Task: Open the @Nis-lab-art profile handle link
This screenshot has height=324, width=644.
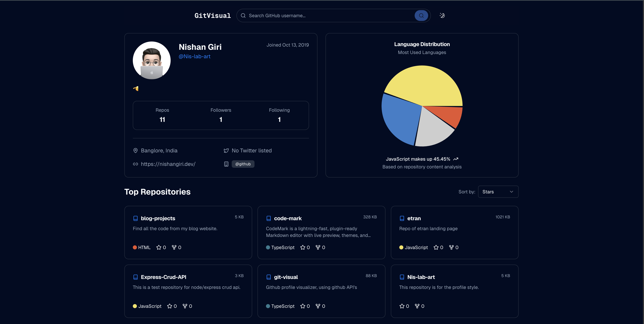Action: pos(195,57)
